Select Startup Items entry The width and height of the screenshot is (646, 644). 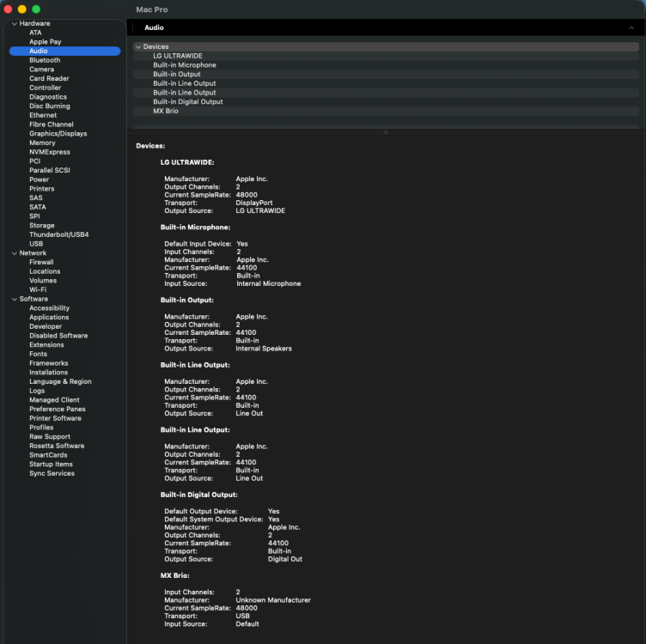pyautogui.click(x=51, y=464)
